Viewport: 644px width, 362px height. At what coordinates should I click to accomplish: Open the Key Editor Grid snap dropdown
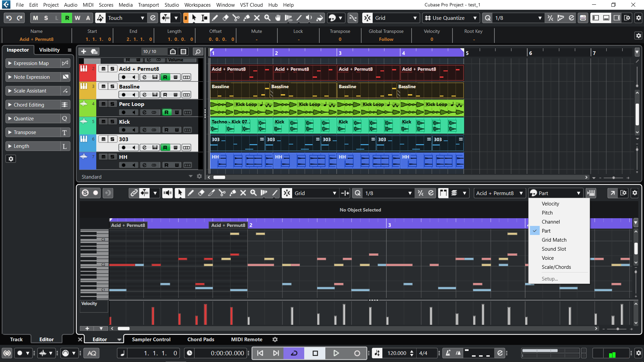315,193
